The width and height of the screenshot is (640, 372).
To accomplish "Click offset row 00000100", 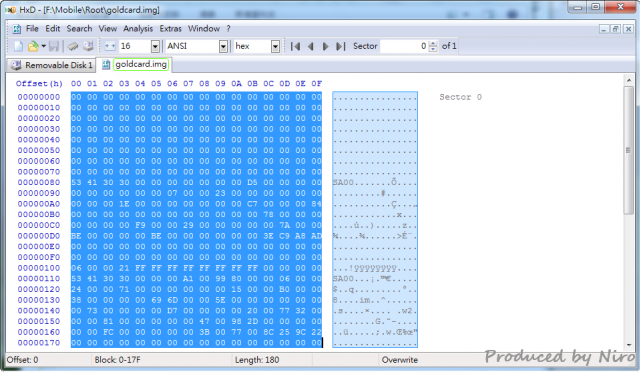I will pos(39,268).
